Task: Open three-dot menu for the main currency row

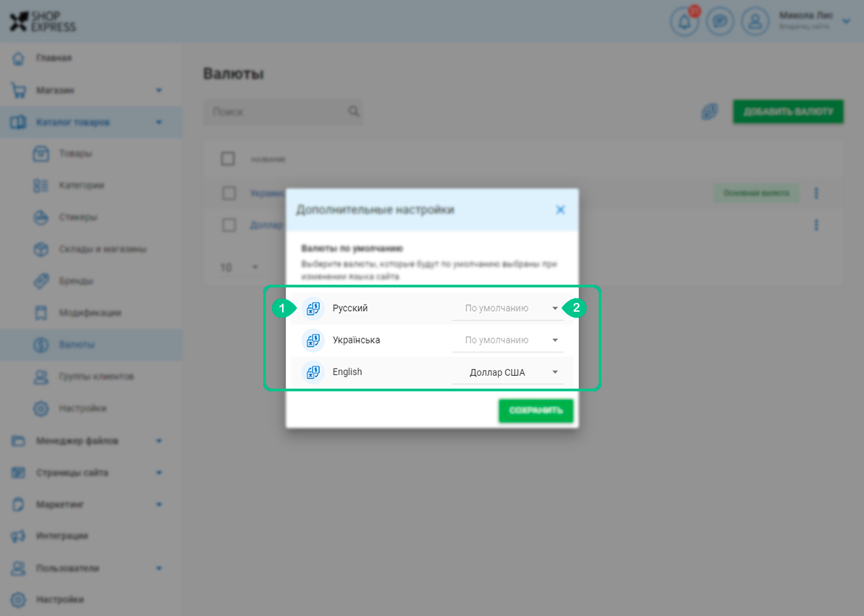Action: [x=817, y=194]
